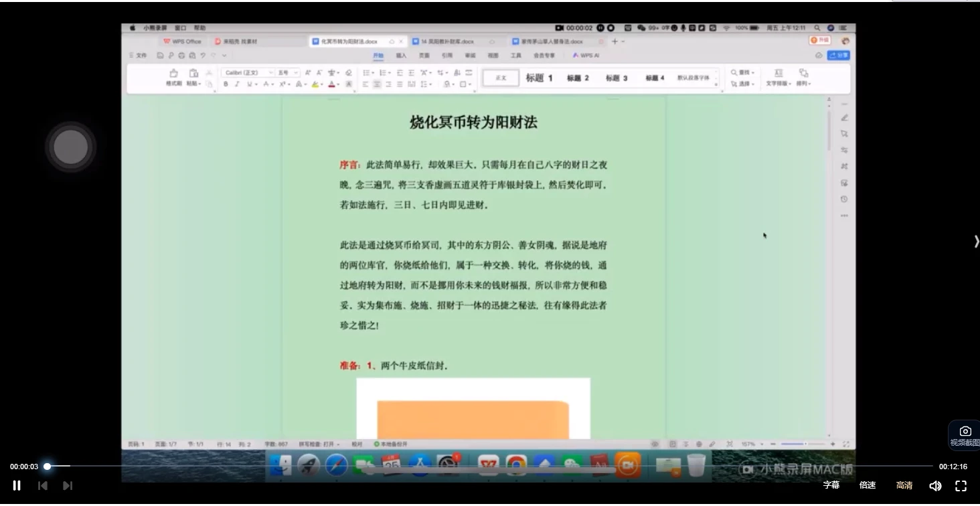
Task: Click the save icon in quick toolbar
Action: pyautogui.click(x=160, y=56)
